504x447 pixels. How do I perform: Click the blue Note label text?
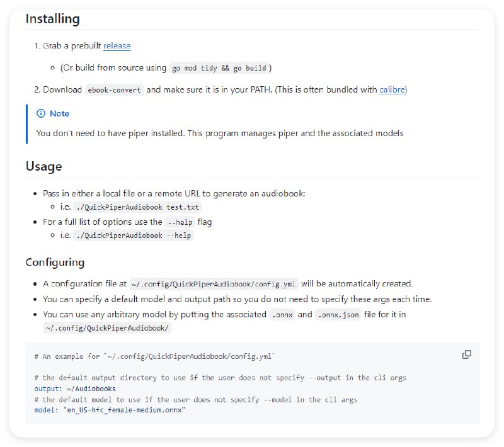click(60, 114)
